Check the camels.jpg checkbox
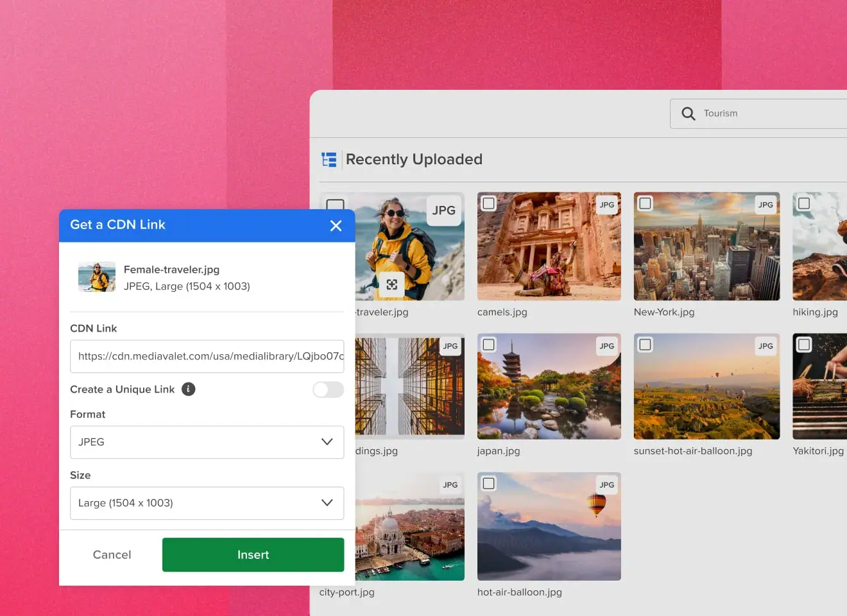This screenshot has height=616, width=847. (489, 203)
